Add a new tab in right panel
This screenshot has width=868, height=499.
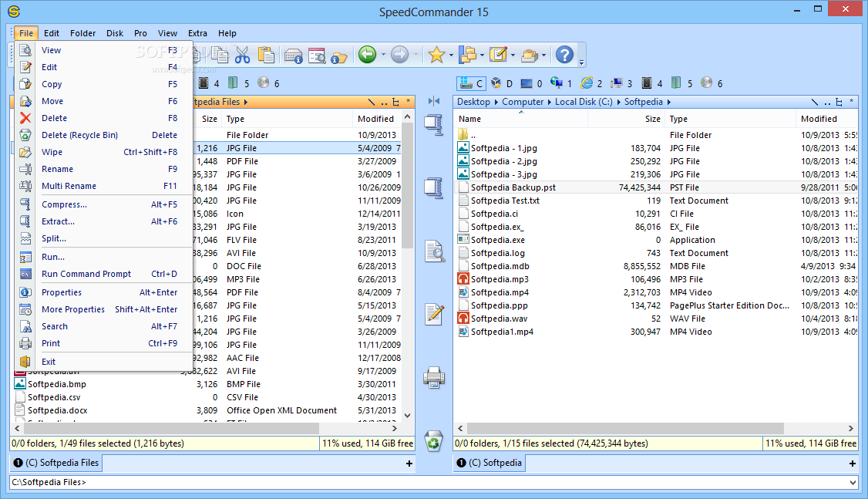point(853,464)
